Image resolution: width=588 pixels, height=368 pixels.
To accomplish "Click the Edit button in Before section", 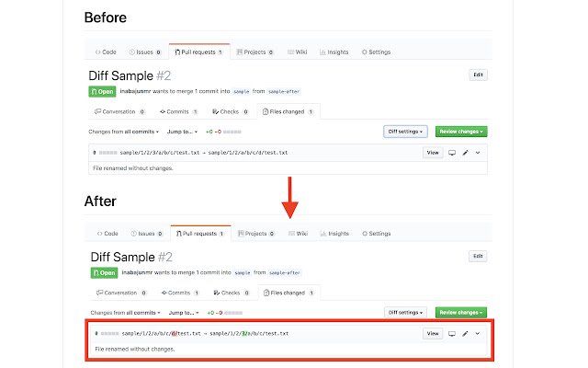I will (478, 75).
